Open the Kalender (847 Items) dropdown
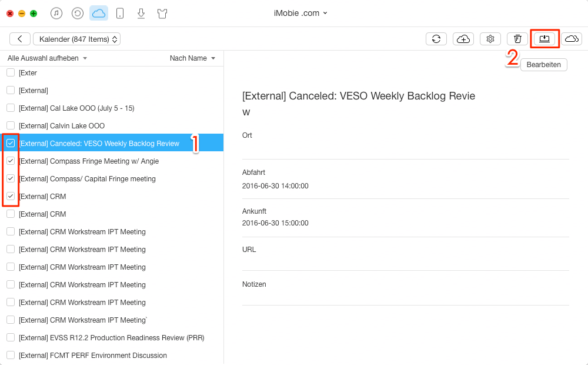 click(x=77, y=39)
